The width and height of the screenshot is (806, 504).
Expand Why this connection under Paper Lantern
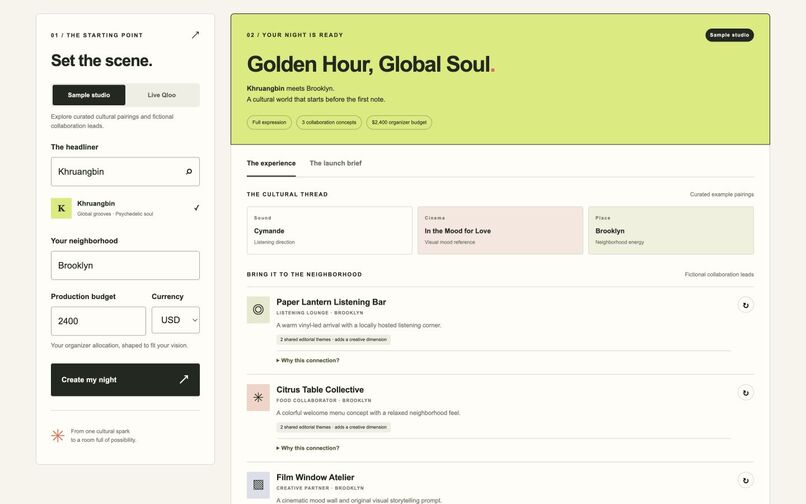[x=308, y=361]
